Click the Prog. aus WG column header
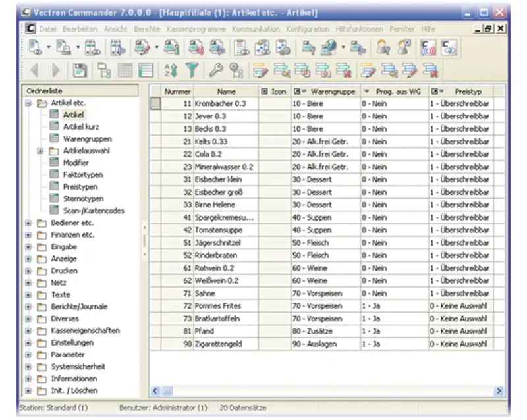This screenshot has width=527, height=420. click(395, 92)
